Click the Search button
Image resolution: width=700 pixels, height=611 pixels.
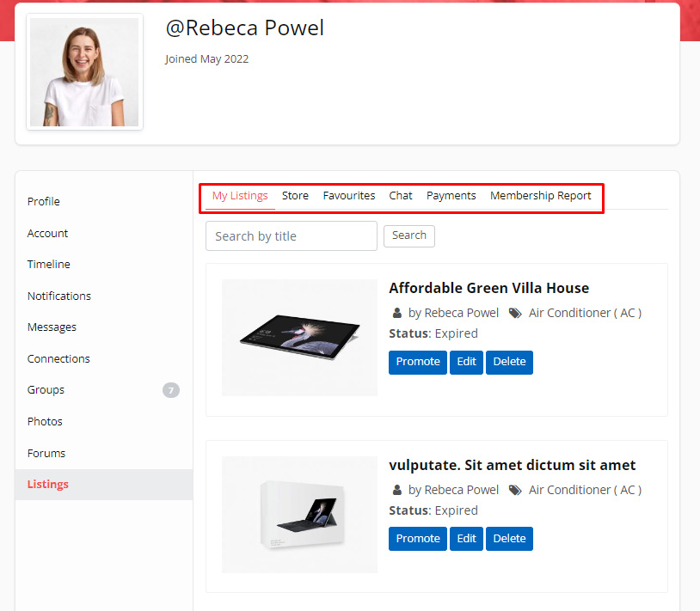409,236
